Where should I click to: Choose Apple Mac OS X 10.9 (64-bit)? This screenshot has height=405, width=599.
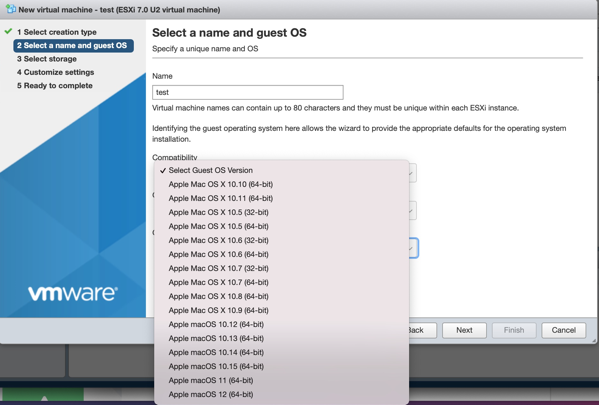click(x=282, y=310)
